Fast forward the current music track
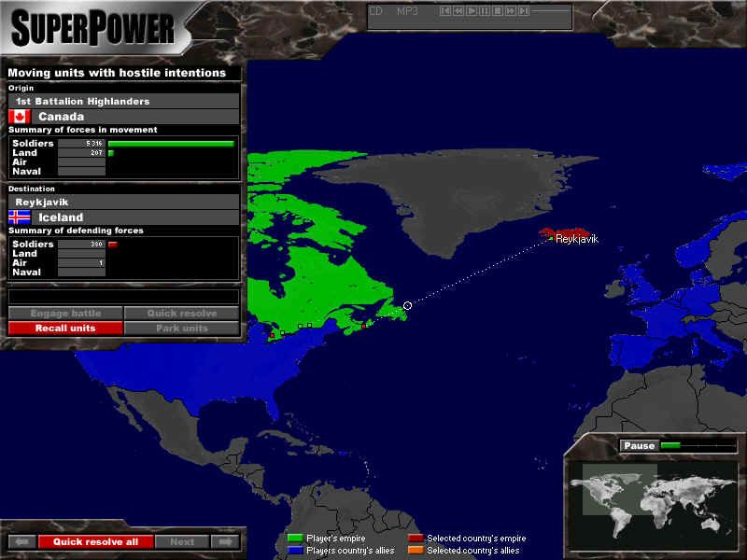 click(511, 11)
